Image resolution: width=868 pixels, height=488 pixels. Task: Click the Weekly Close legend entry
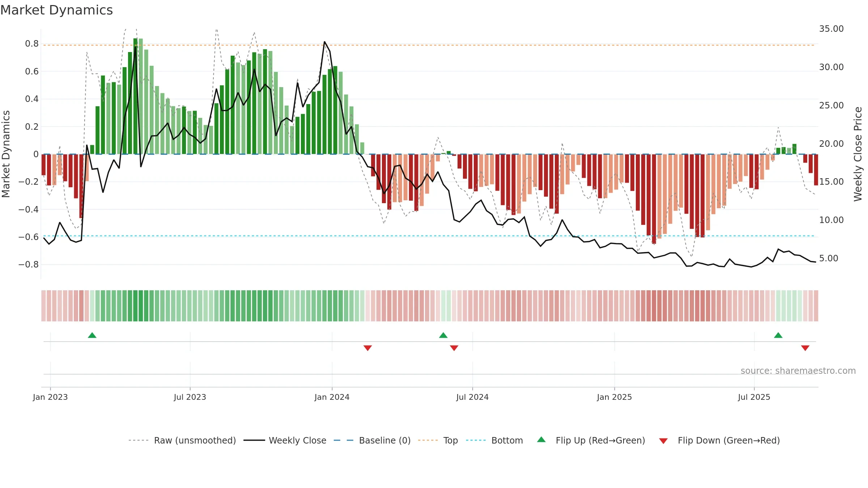tap(285, 440)
